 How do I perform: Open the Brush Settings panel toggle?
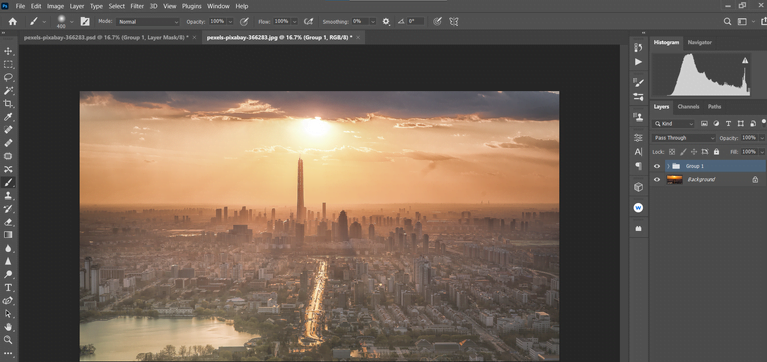pos(85,22)
